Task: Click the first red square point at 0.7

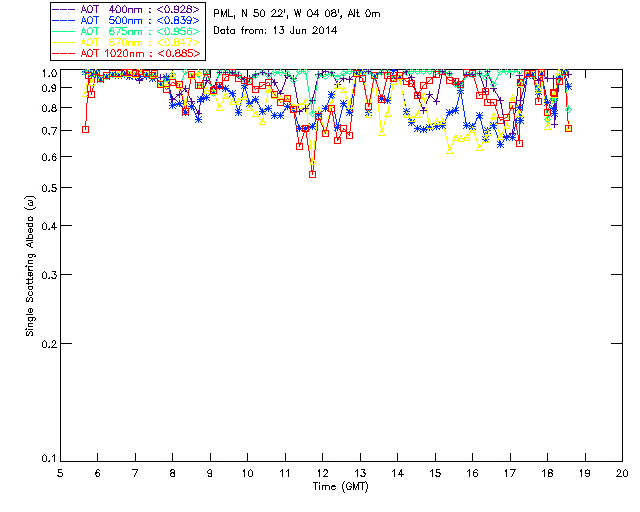Action: tap(85, 129)
